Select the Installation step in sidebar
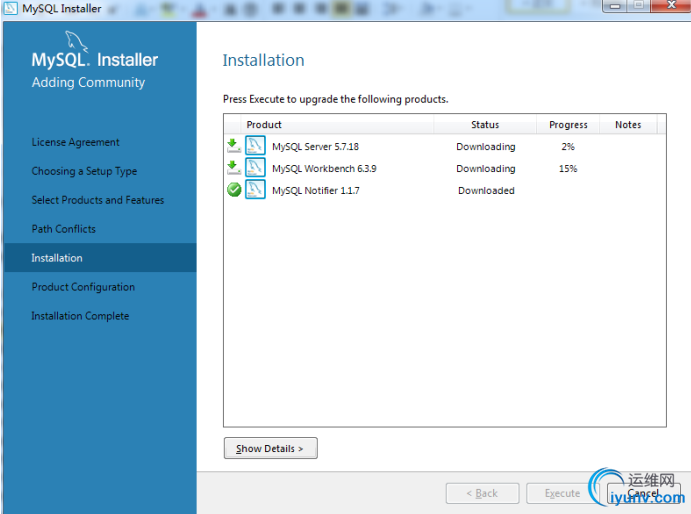691x514 pixels. [100, 258]
